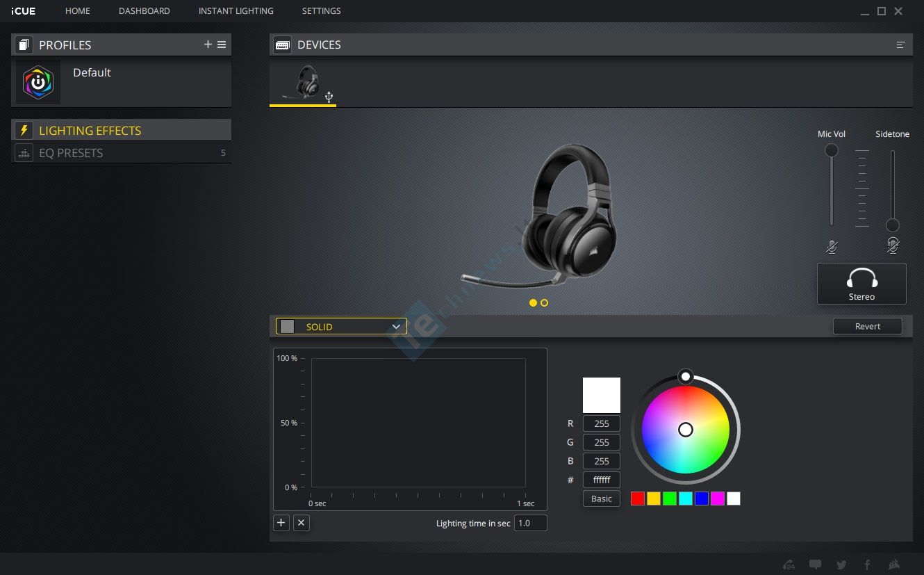
Task: Click the brightness ring handle above the color wheel
Action: tap(686, 376)
